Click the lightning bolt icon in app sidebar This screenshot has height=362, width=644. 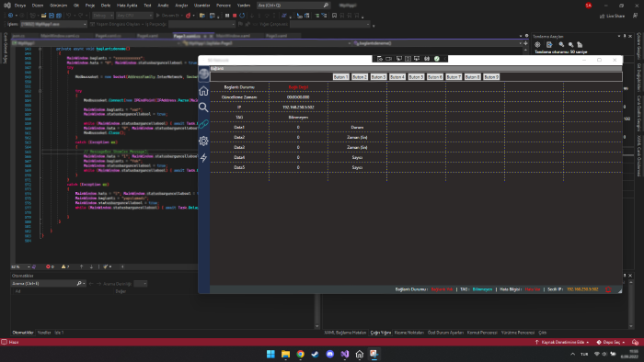[x=203, y=157]
